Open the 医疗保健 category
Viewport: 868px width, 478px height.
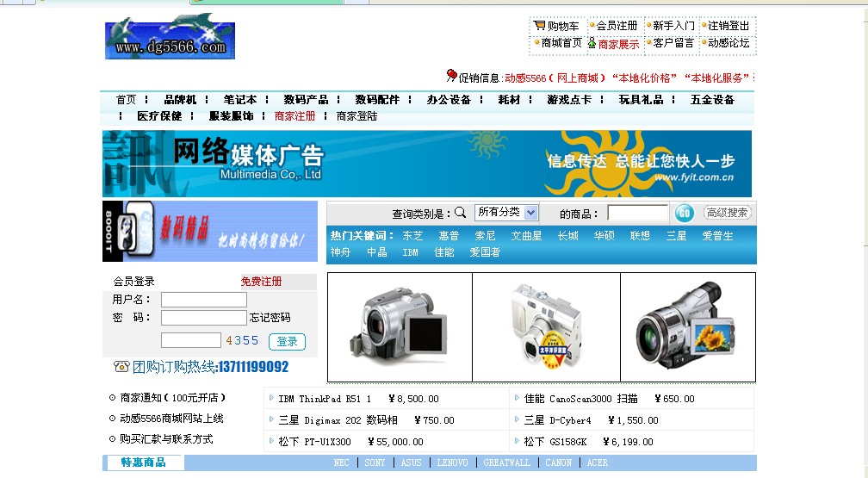click(x=159, y=116)
